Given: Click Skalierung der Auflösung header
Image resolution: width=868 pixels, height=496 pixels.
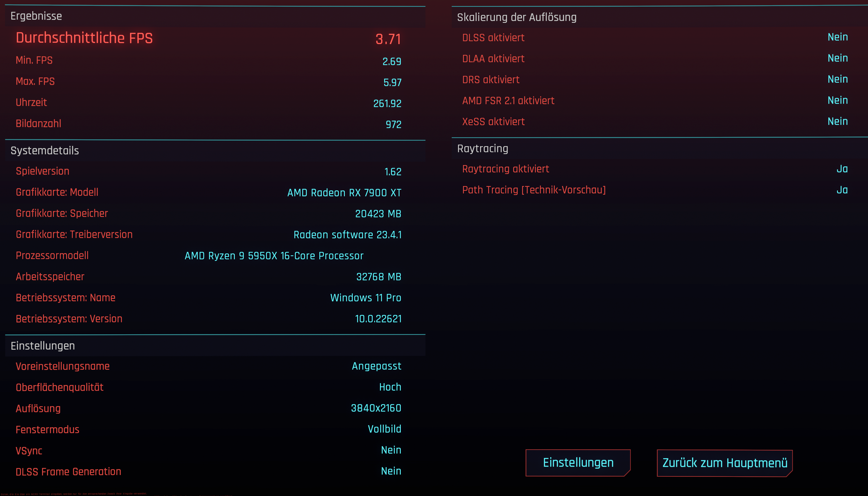Looking at the screenshot, I should point(517,17).
